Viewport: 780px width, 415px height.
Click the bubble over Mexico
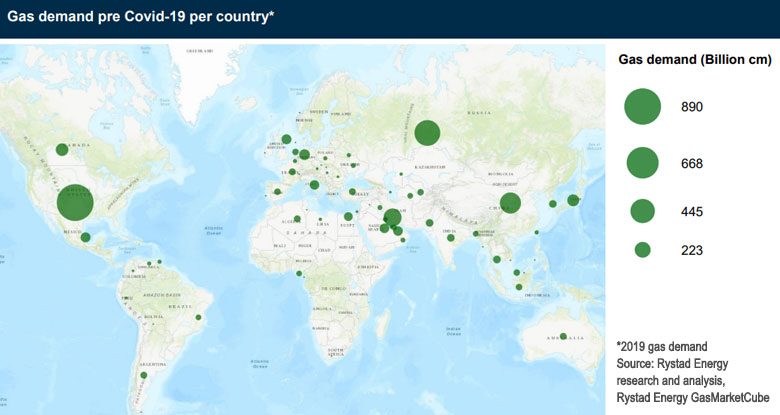click(86, 237)
